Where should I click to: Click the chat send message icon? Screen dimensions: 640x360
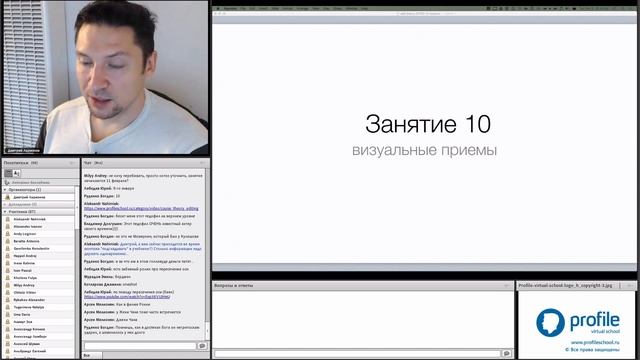click(x=202, y=346)
